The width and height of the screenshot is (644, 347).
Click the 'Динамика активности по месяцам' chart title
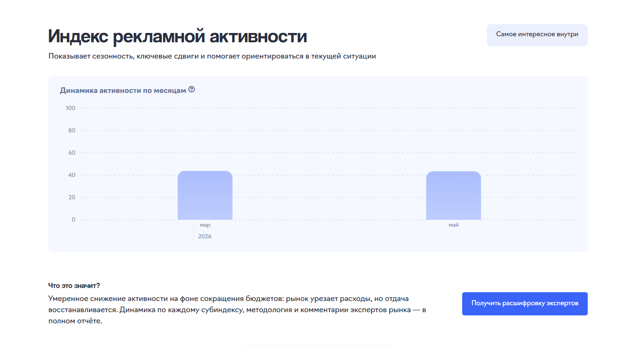tap(123, 90)
